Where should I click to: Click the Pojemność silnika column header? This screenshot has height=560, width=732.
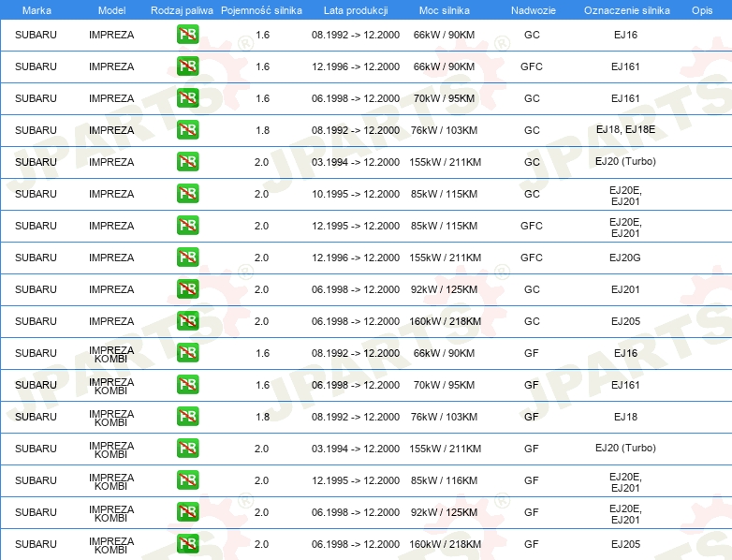pyautogui.click(x=261, y=10)
